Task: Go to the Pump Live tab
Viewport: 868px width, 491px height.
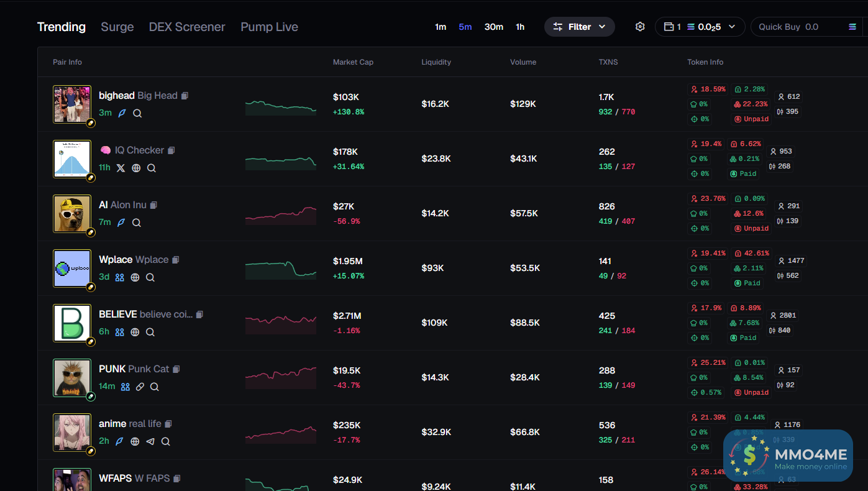Action: click(x=269, y=27)
